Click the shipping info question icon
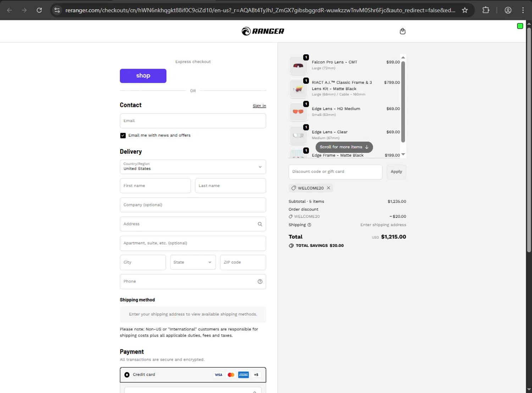The height and width of the screenshot is (393, 532). click(309, 225)
